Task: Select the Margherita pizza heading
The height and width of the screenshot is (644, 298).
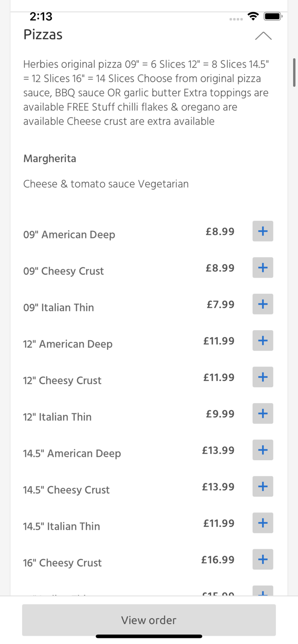Action: click(49, 158)
